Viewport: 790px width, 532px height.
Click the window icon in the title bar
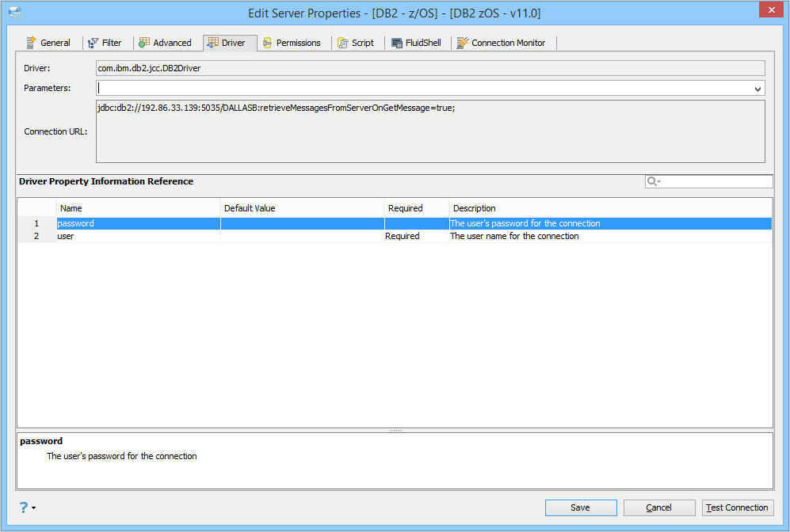(15, 13)
